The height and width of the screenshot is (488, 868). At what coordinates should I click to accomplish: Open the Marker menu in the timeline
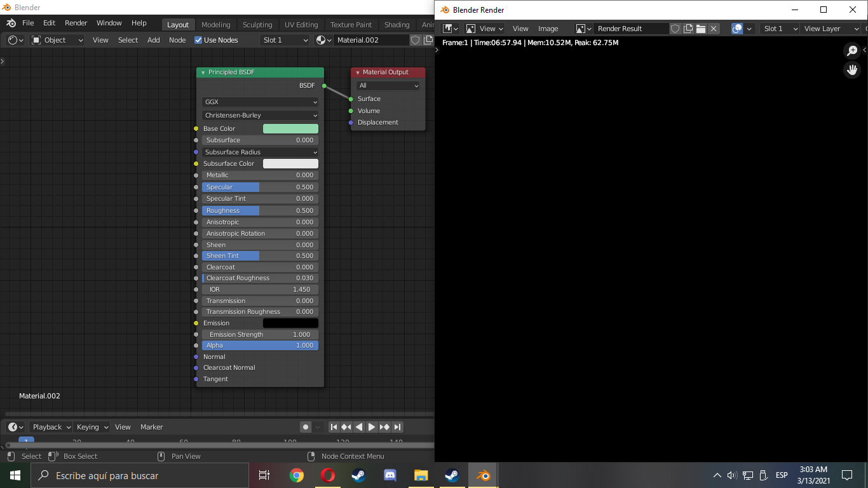coord(152,427)
